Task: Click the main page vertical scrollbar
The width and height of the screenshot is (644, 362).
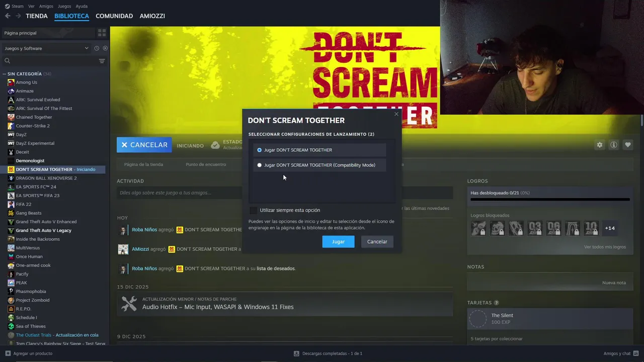Action: 642,121
